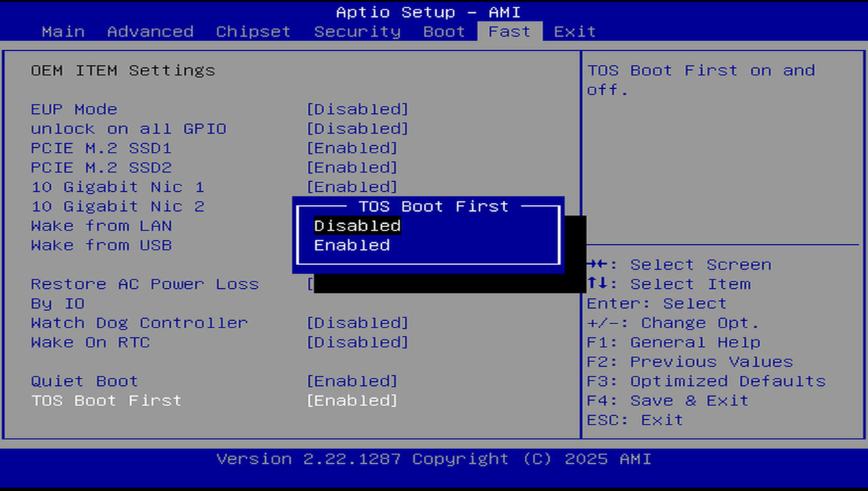Select the Wake from LAN label
Image resolution: width=868 pixels, height=491 pixels.
[x=101, y=226]
